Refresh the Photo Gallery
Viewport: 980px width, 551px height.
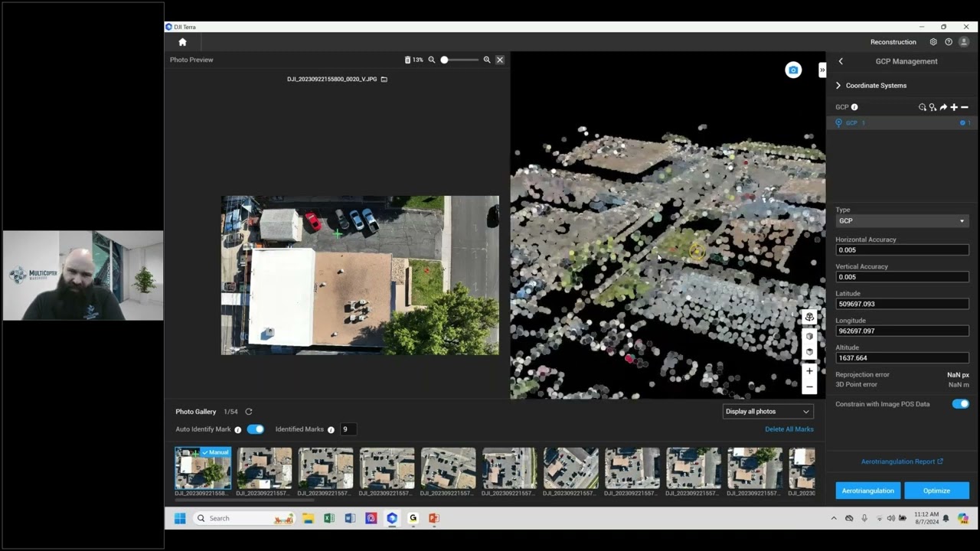(249, 412)
